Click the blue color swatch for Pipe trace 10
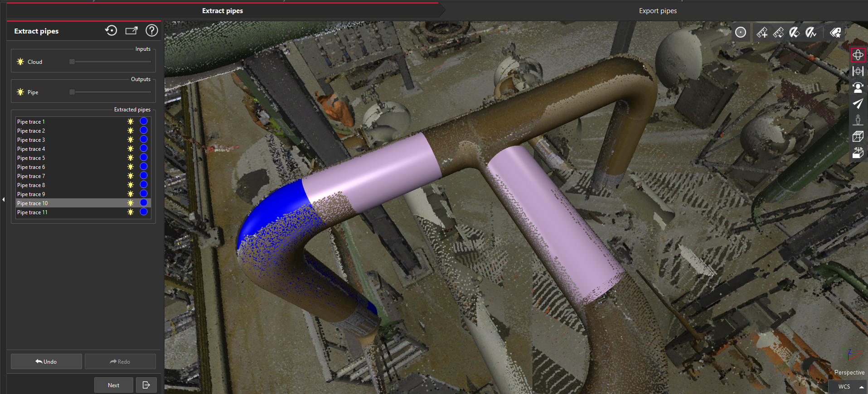This screenshot has width=868, height=394. tap(144, 203)
